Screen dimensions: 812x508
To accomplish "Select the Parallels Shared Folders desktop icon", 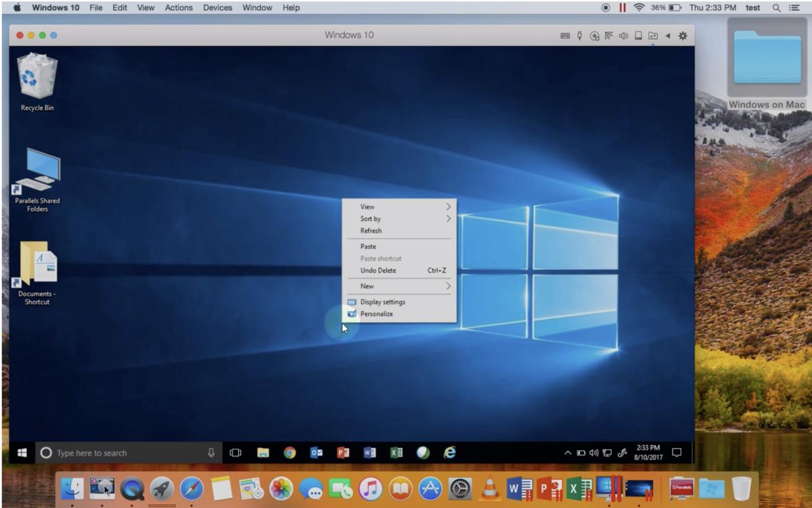I will coord(37,180).
